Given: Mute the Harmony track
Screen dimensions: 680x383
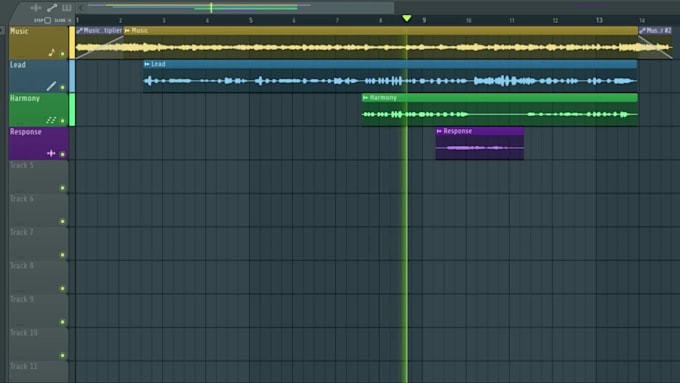Looking at the screenshot, I should [62, 121].
